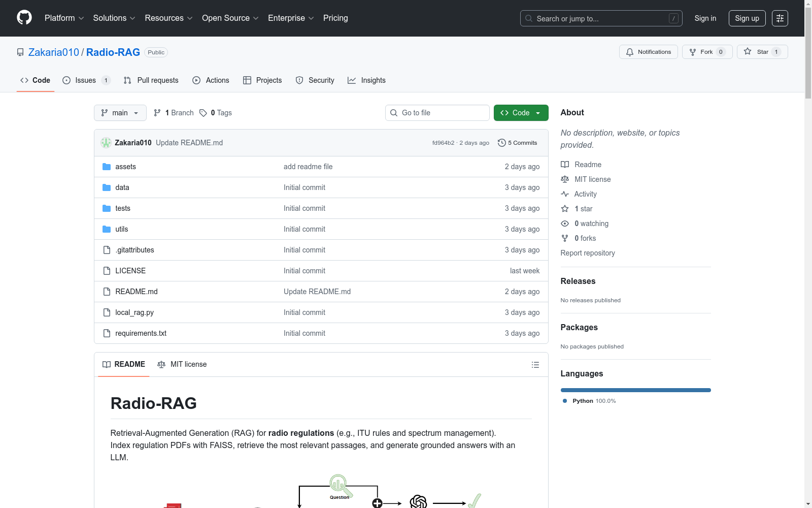Select the README tab in file panel
The width and height of the screenshot is (812, 508).
pyautogui.click(x=124, y=364)
